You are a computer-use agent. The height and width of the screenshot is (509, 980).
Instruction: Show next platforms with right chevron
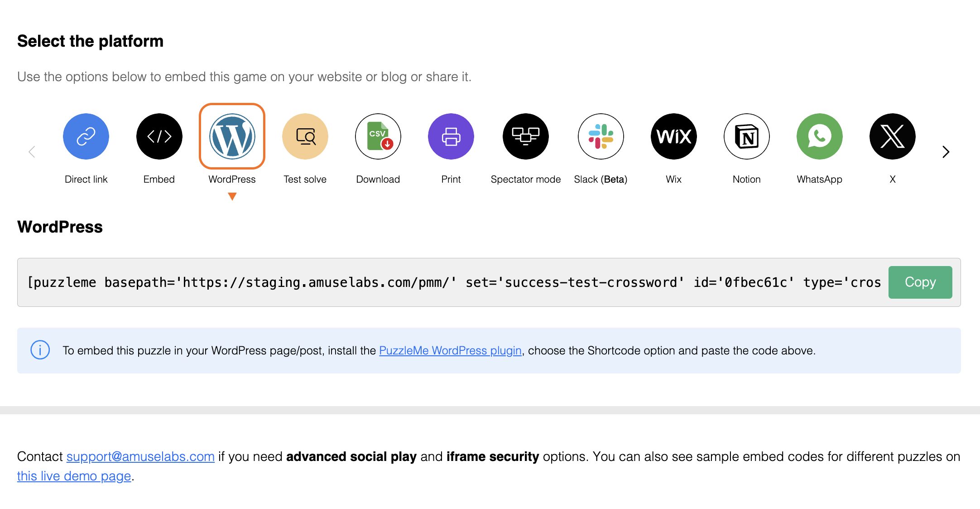point(946,152)
